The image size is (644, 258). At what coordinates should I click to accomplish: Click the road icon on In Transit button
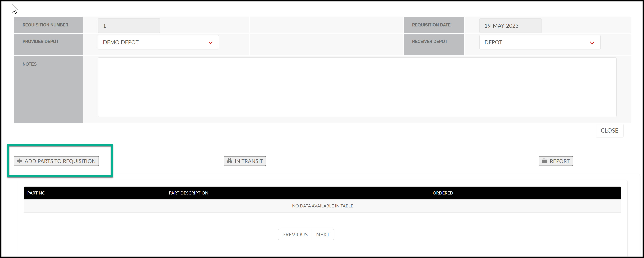(x=229, y=161)
